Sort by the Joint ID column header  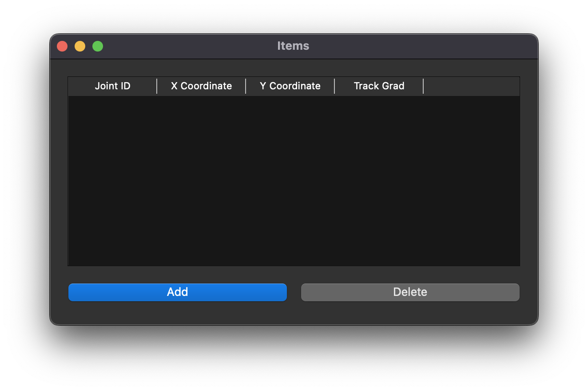pyautogui.click(x=112, y=86)
